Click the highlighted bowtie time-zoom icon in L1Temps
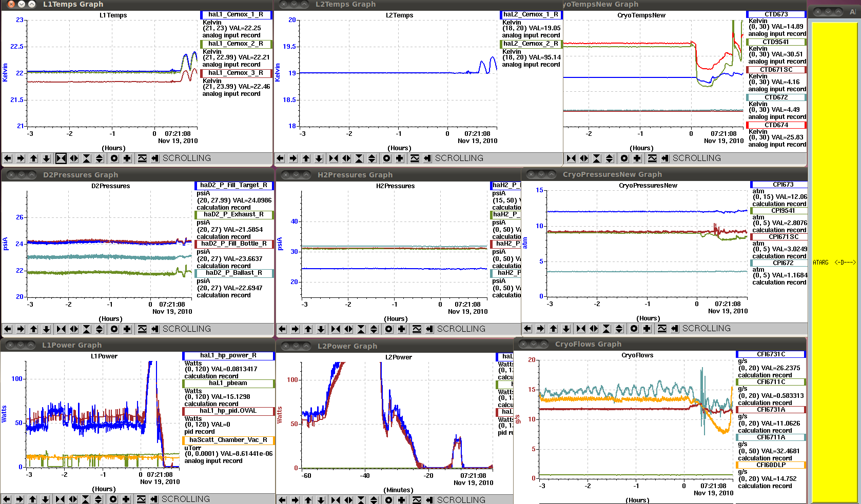This screenshot has height=504, width=861. point(61,158)
